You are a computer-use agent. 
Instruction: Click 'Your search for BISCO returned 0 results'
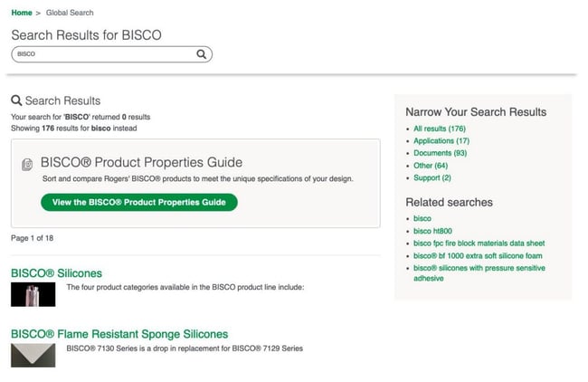tap(81, 117)
